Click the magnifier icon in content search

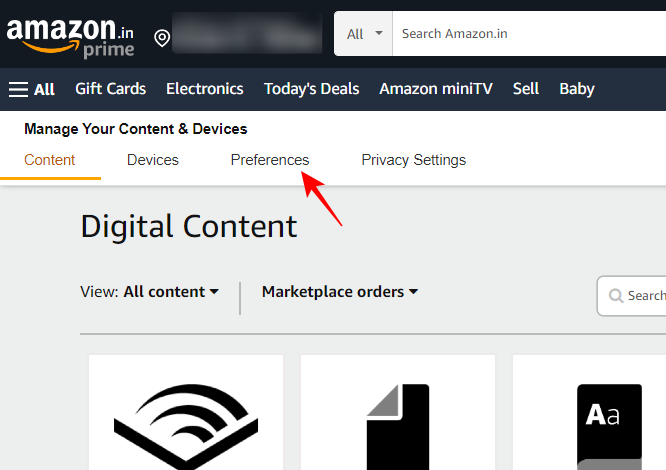pos(613,295)
